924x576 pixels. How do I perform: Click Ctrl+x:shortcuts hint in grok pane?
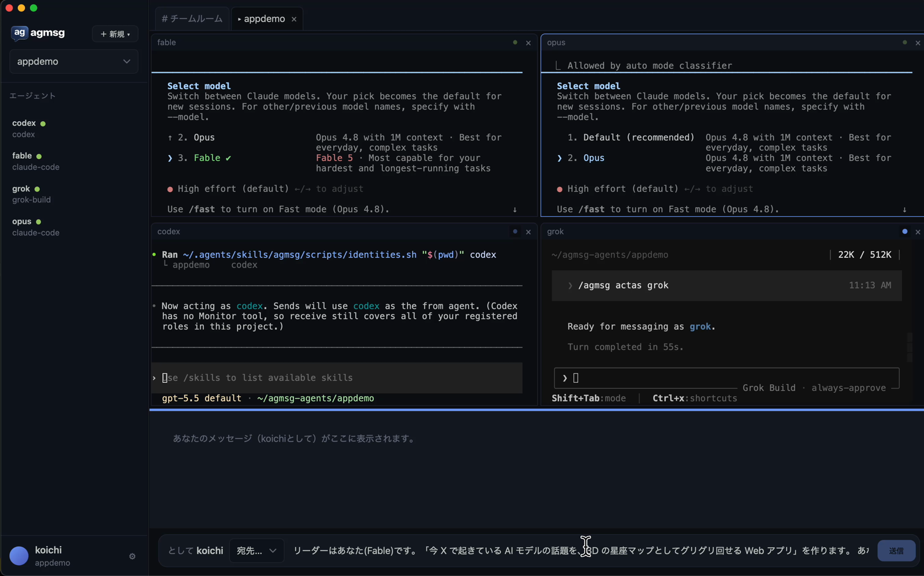695,398
